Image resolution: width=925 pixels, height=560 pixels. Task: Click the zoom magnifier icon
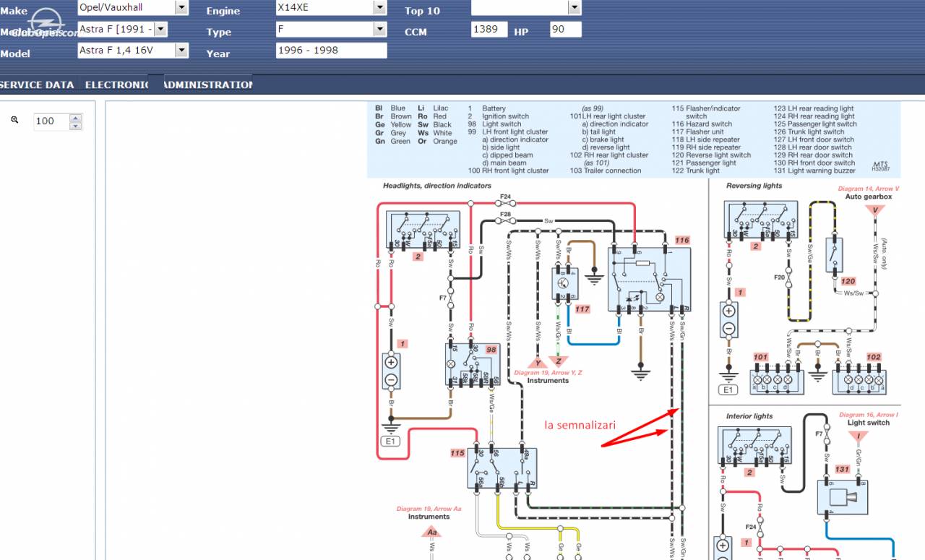(x=14, y=121)
